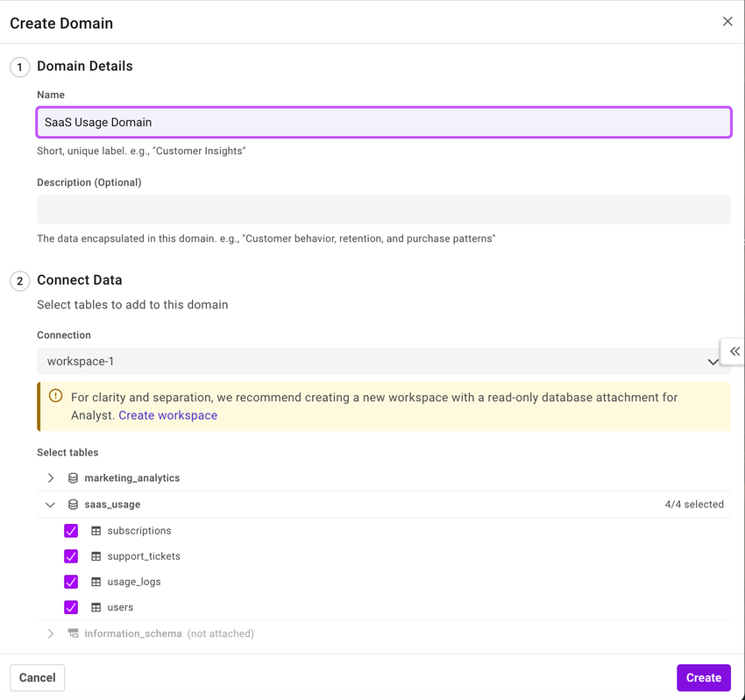Click the table icon next to support_tickets
This screenshot has width=745, height=700.
point(96,555)
